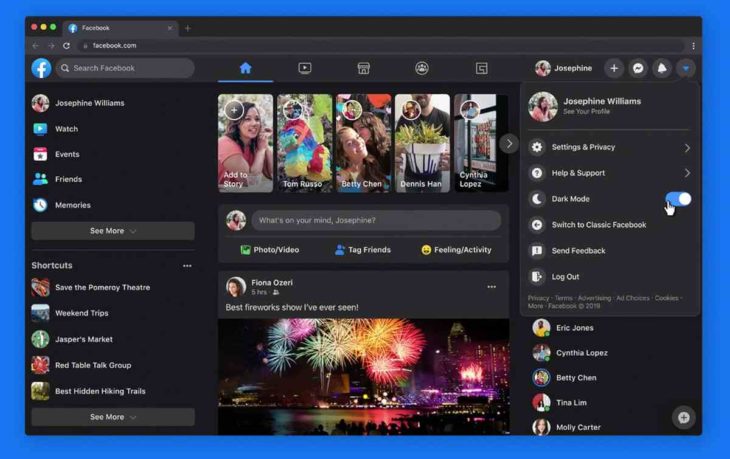The width and height of the screenshot is (730, 459).
Task: Click the Create plus button in header
Action: tap(614, 68)
